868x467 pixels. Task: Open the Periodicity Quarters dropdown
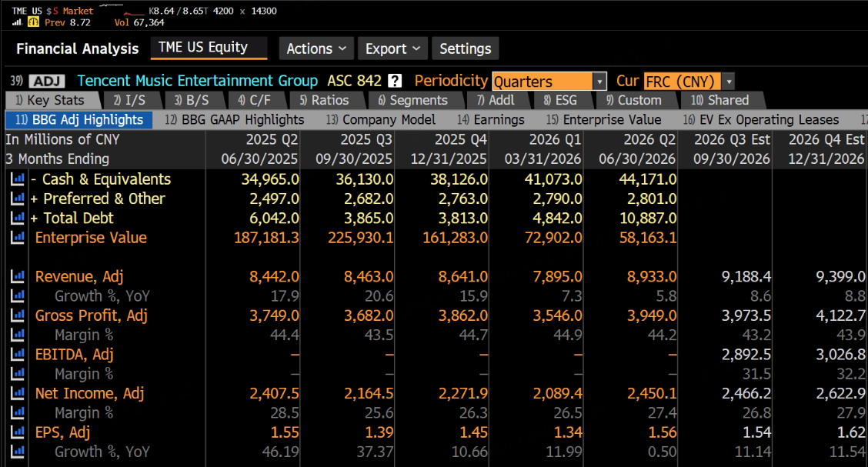(x=549, y=82)
